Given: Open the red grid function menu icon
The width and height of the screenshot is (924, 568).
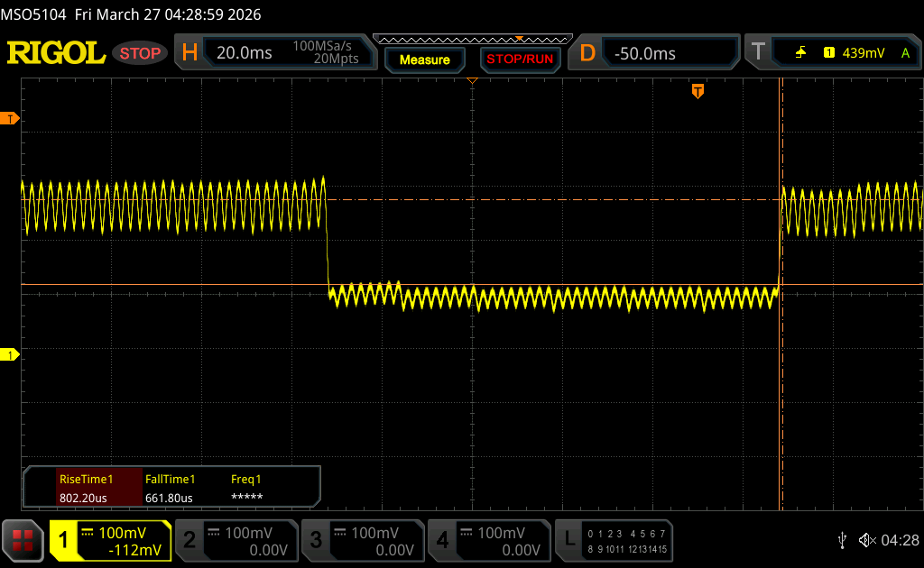Looking at the screenshot, I should pyautogui.click(x=23, y=540).
